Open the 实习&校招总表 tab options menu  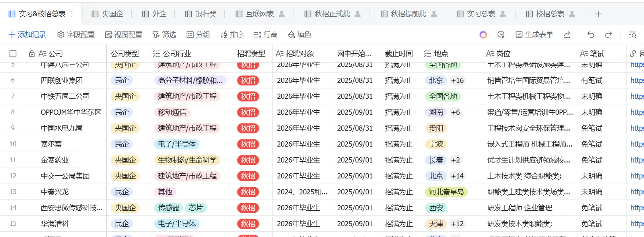pyautogui.click(x=72, y=14)
